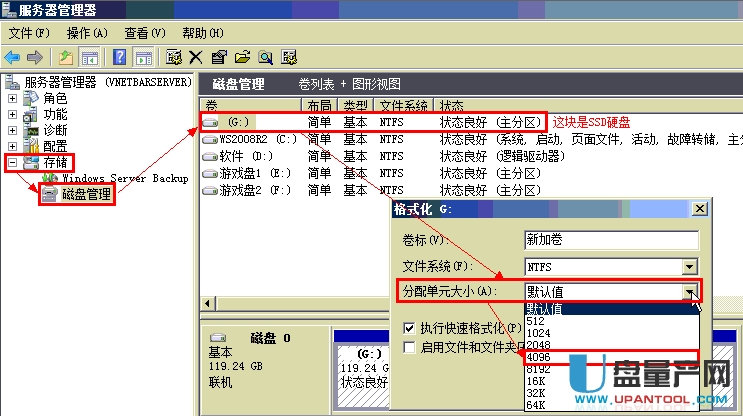This screenshot has width=743, height=416.
Task: Click the 游戏盘1 E: drive icon
Action: pyautogui.click(x=210, y=173)
